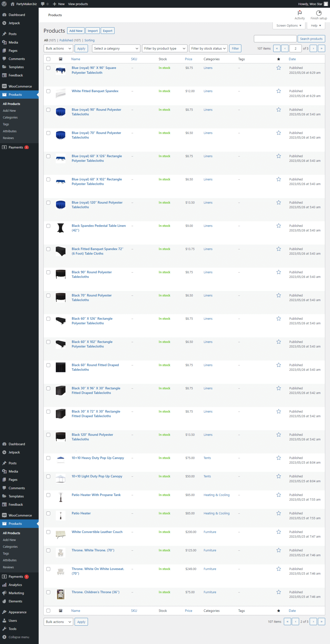Jump to first page with top double-arrow
330x644 pixels.
277,48
